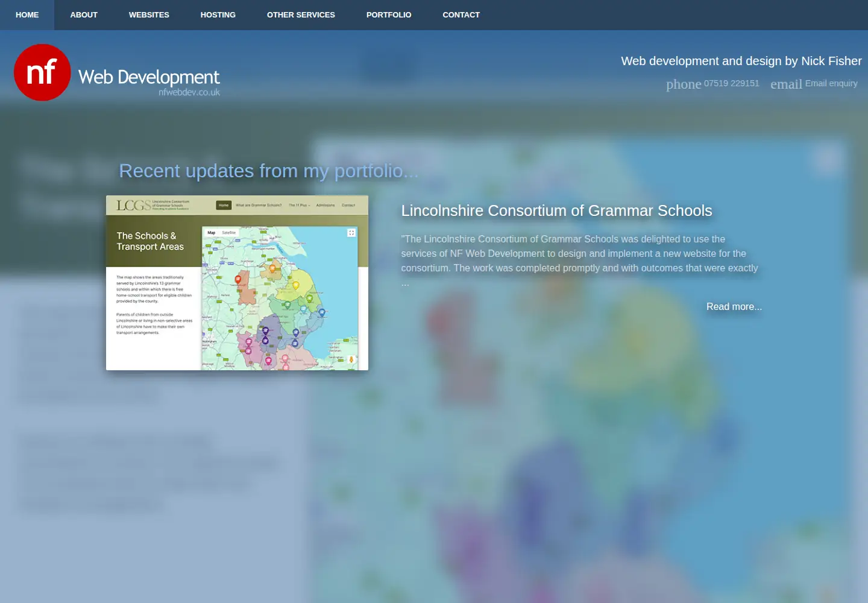This screenshot has width=868, height=603.
Task: Go to the About page
Action: (x=84, y=15)
